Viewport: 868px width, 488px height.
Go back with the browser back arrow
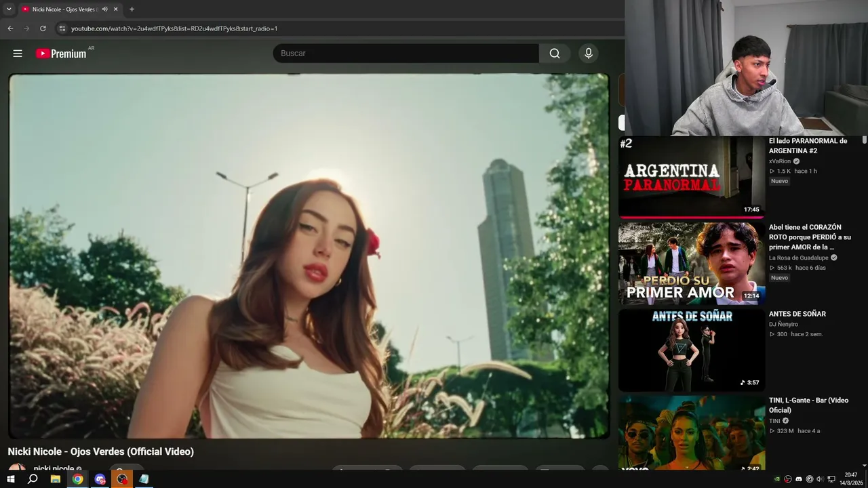point(10,28)
